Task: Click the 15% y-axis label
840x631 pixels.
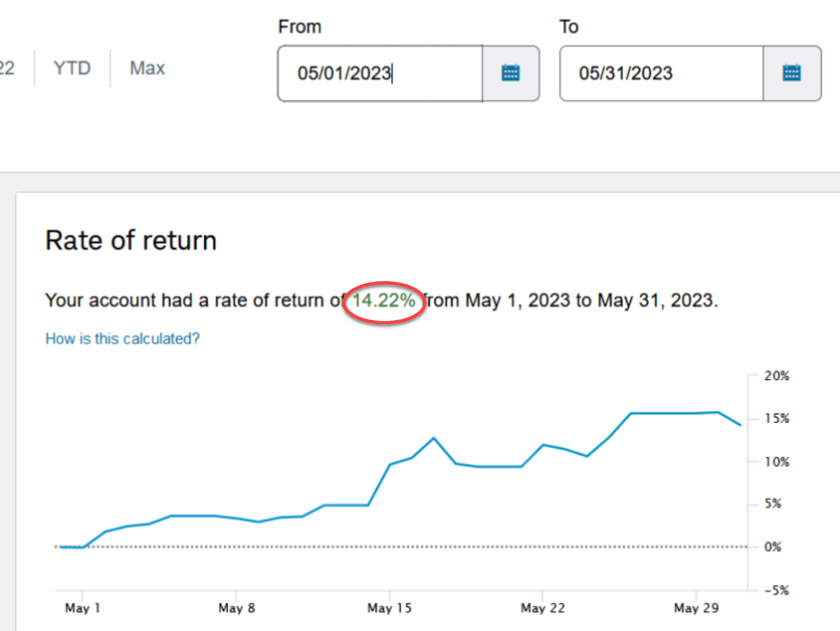Action: pos(776,419)
